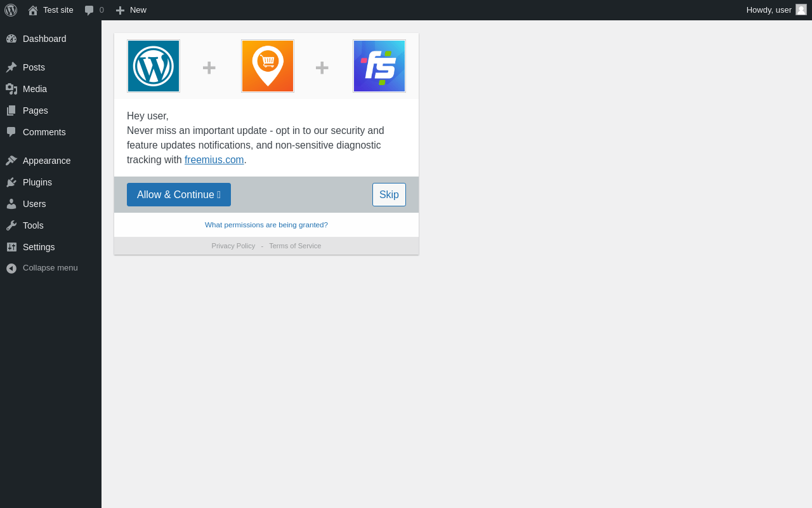Click the Appearance paintbrush icon
This screenshot has width=812, height=508.
coord(11,161)
